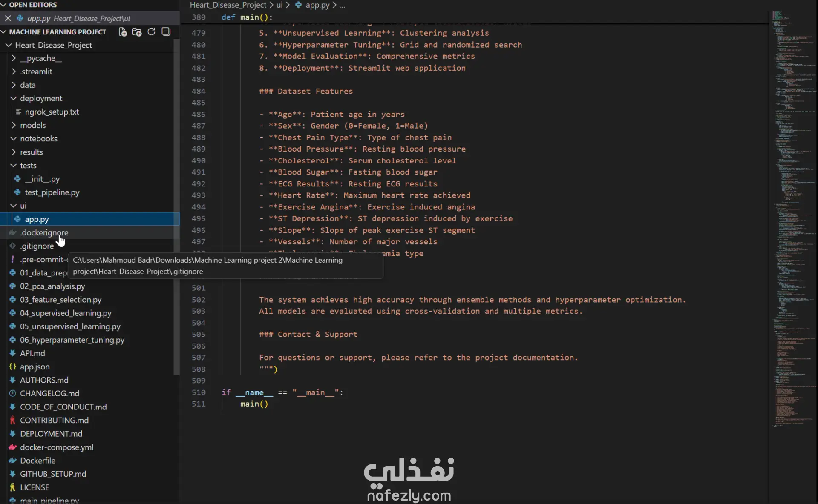Open test_pipeline.py in tests folder
The image size is (818, 504).
tap(52, 192)
